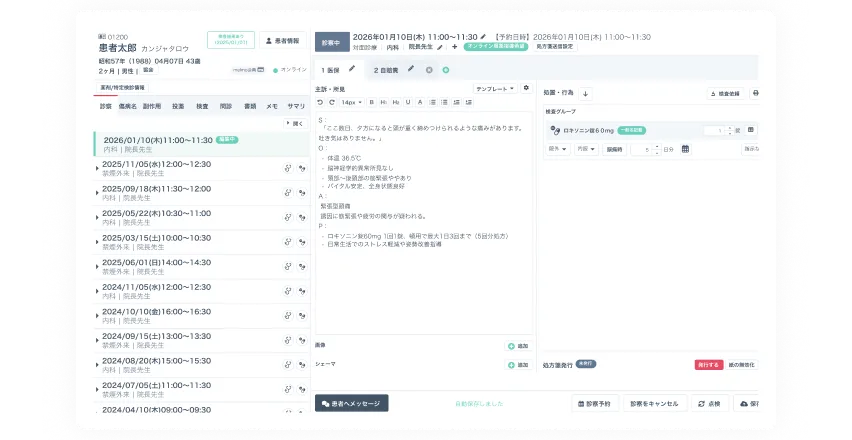Click the green plus 追加 for シェーマ

tap(518, 365)
